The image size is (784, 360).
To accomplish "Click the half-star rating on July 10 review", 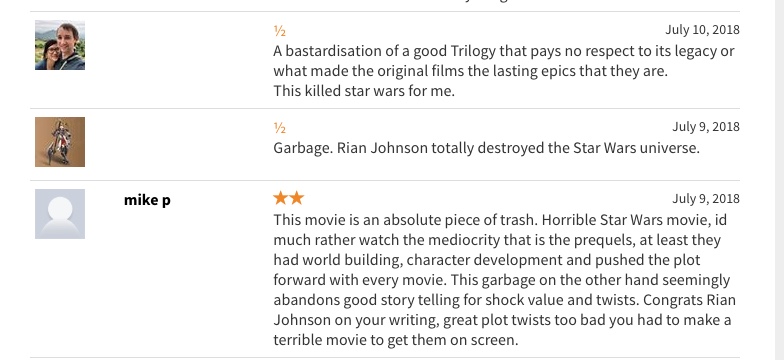I will [x=280, y=31].
